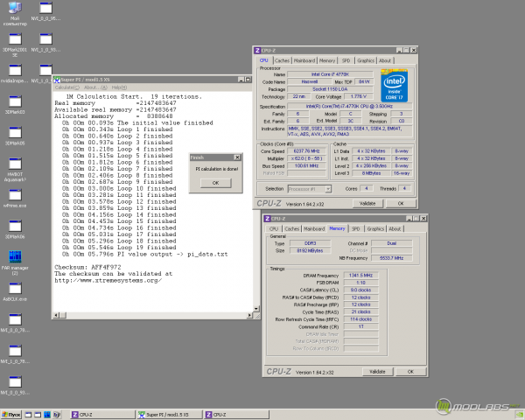The image size is (525, 420).
Task: Click Super PI horizontal scrollbar right arrow
Action: 249,315
